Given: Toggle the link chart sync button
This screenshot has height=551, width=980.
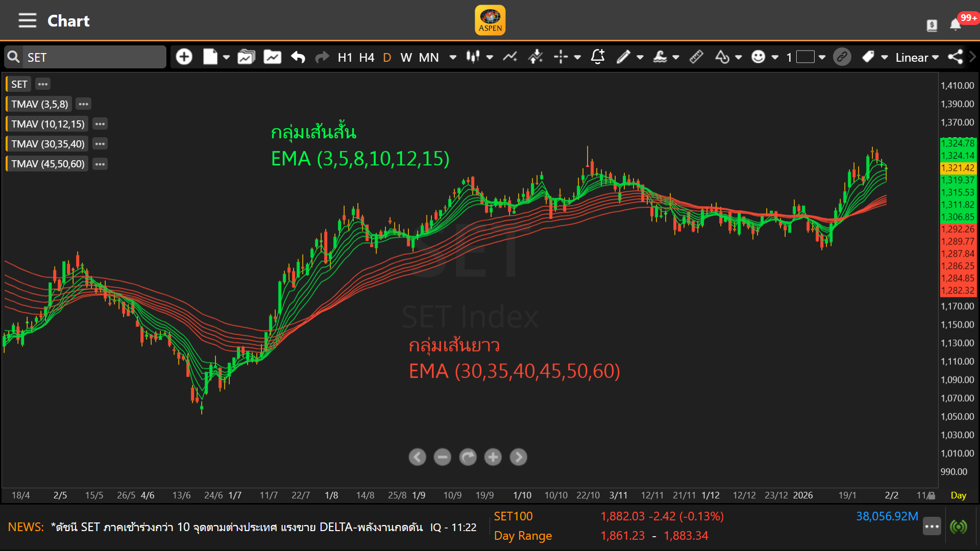Looking at the screenshot, I should pos(842,57).
